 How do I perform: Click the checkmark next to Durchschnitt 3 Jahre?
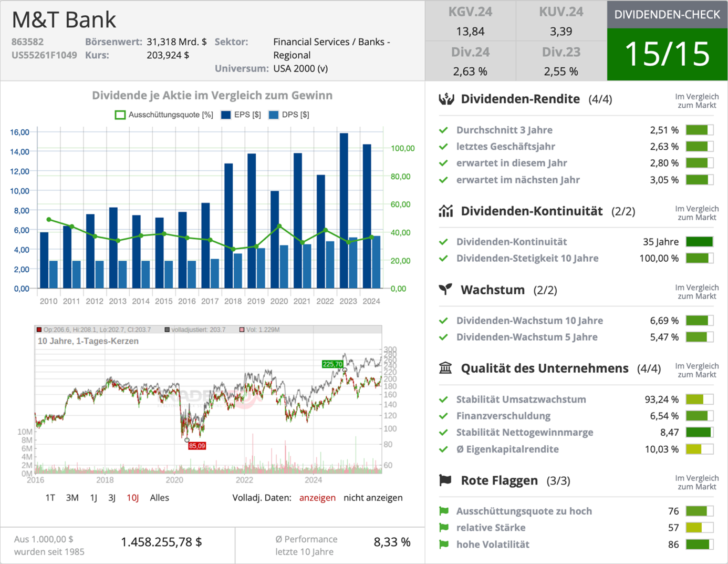point(443,130)
